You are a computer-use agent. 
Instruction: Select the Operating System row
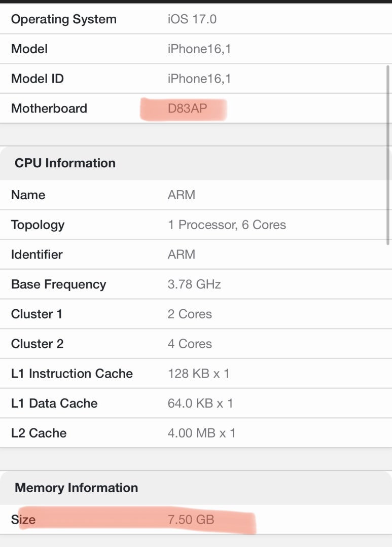click(196, 19)
